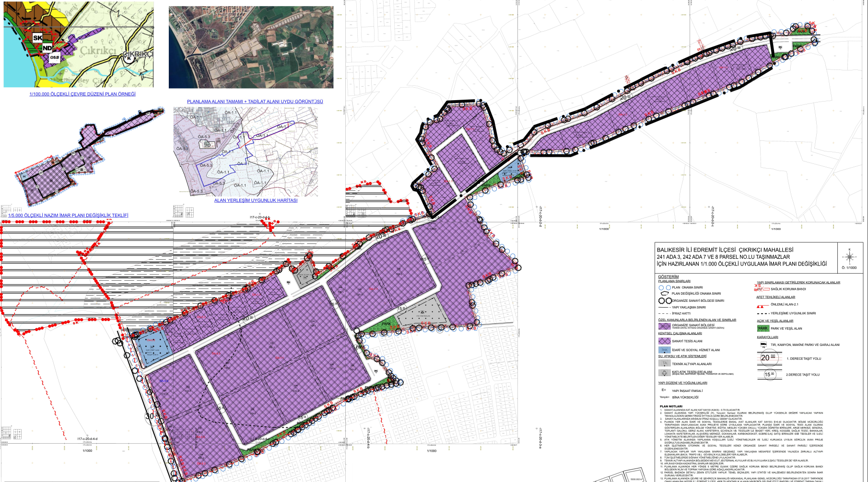Click the TA technical infrastructure legend symbol
Viewport: 868px width, 482px height.
664,364
